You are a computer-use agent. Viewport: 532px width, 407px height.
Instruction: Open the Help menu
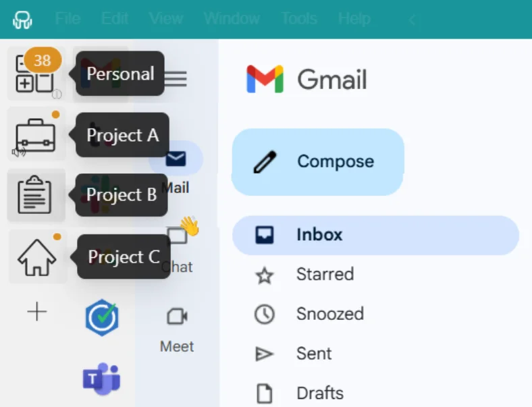pyautogui.click(x=354, y=18)
